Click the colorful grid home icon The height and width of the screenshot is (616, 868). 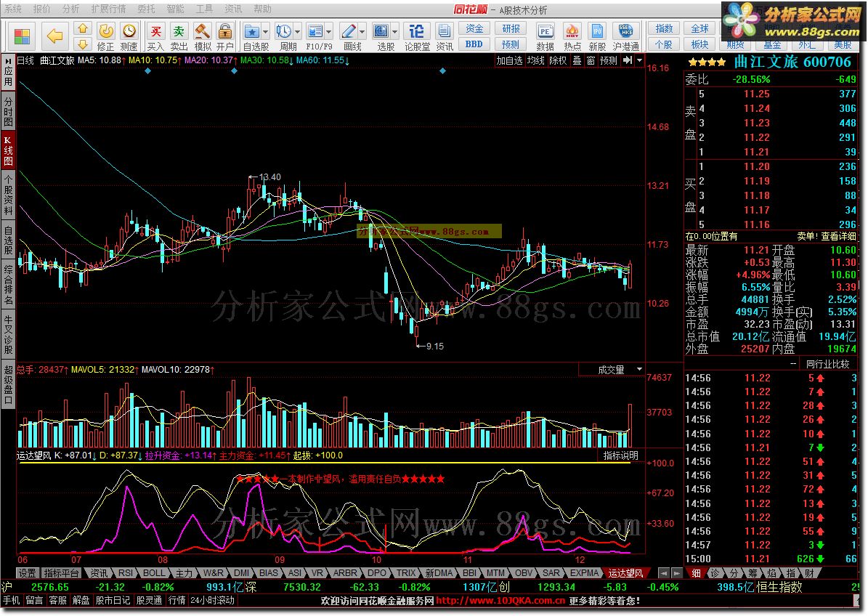pos(22,36)
